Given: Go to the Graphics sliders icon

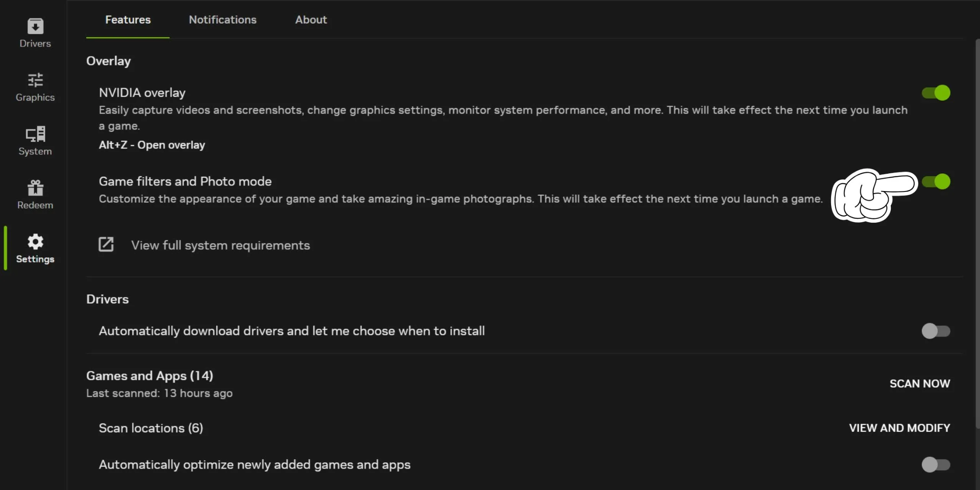Looking at the screenshot, I should tap(35, 81).
